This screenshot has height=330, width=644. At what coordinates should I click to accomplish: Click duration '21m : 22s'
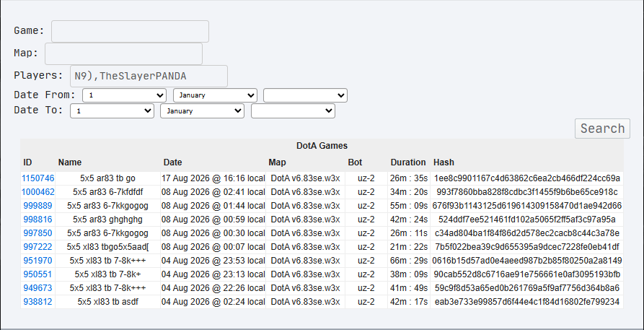pos(409,247)
